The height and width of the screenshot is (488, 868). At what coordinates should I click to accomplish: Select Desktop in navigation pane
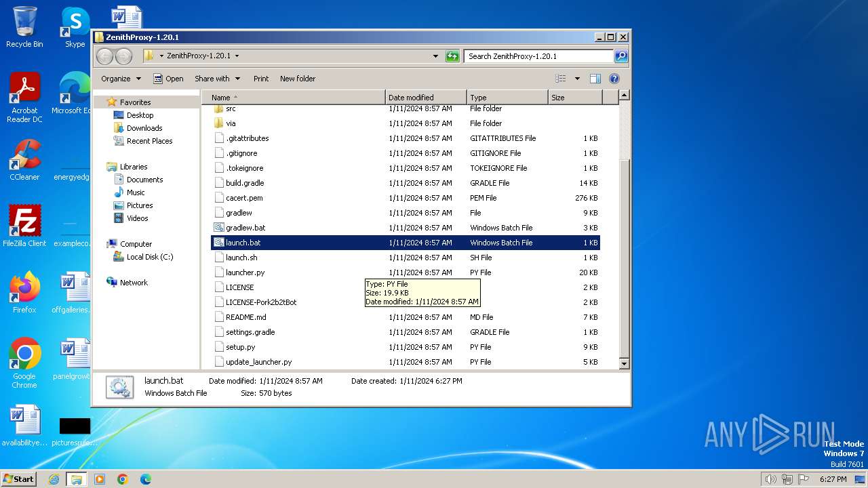click(134, 115)
